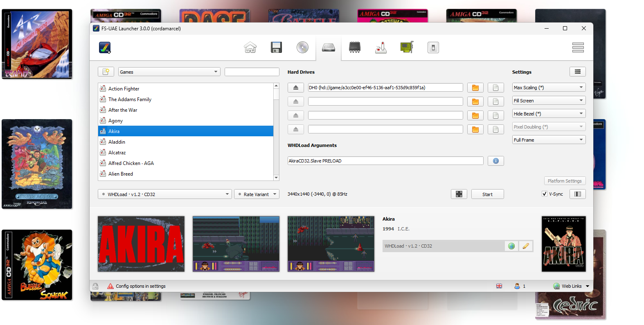The image size is (644, 325).
Task: Create a new configuration with the star page icon
Action: tap(106, 72)
